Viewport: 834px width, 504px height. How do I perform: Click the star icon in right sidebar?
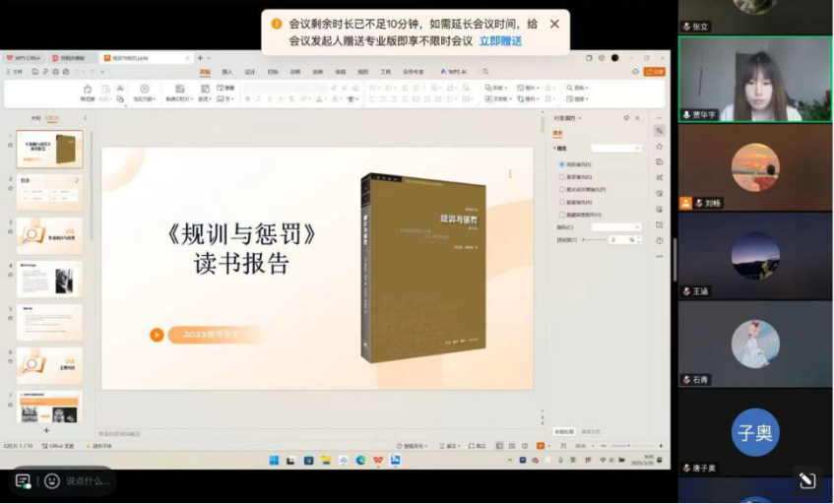click(x=659, y=146)
